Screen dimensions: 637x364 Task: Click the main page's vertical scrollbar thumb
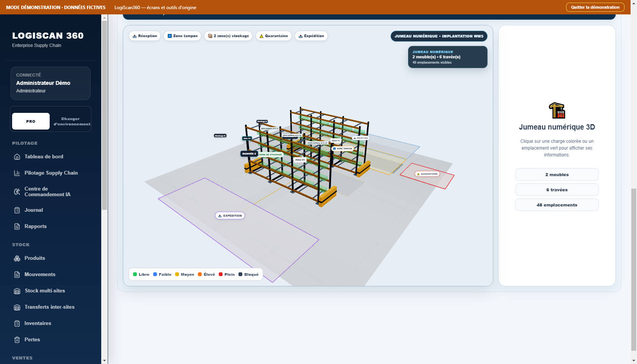634,269
